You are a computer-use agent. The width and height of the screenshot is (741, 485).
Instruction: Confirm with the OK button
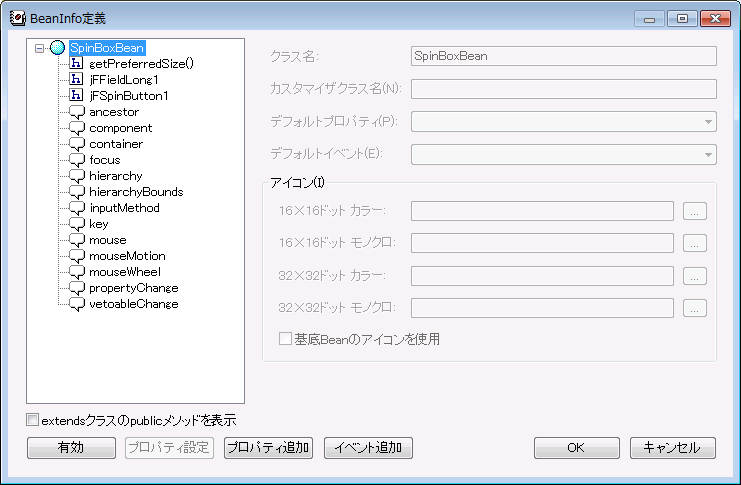click(x=577, y=448)
